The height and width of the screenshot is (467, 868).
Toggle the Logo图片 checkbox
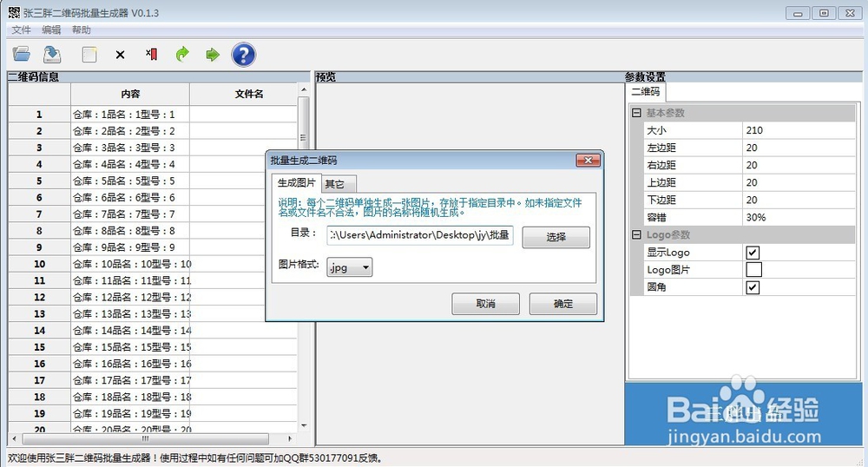[753, 269]
